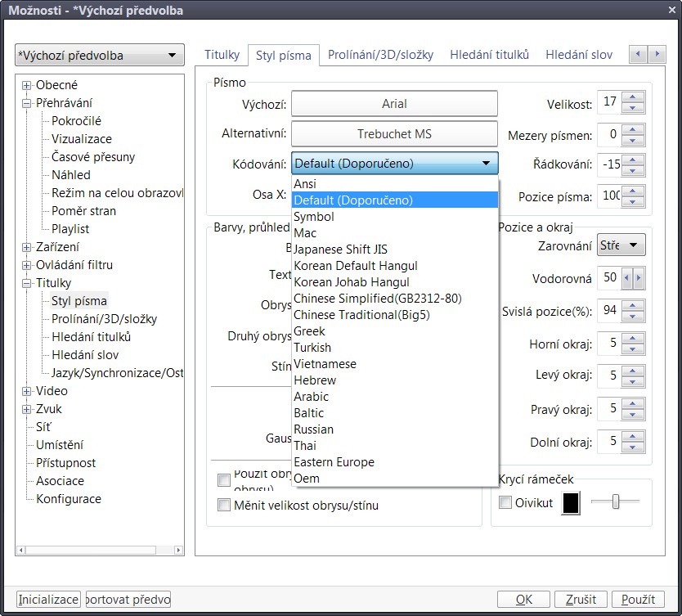Expand the Video tree node
This screenshot has width=682, height=616.
point(27,391)
